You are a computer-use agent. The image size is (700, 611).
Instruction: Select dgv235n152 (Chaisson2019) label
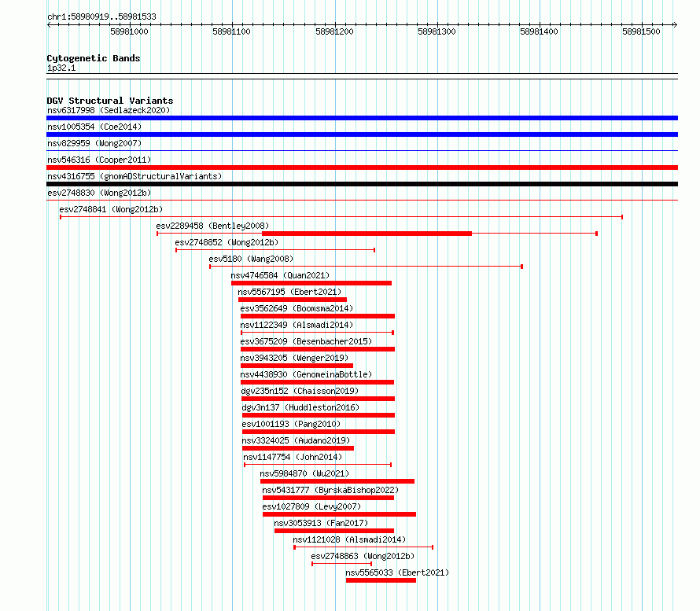click(300, 391)
